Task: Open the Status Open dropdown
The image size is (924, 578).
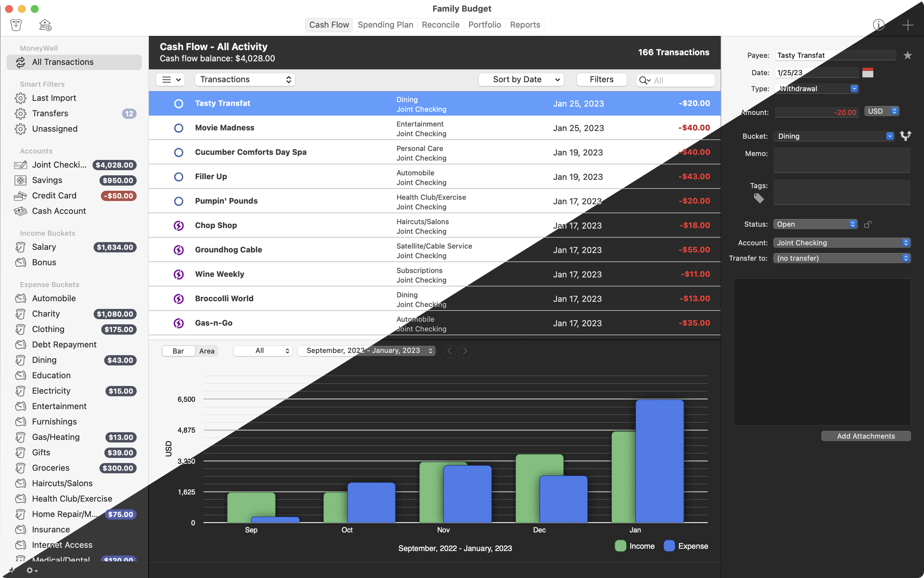Action: coord(815,224)
